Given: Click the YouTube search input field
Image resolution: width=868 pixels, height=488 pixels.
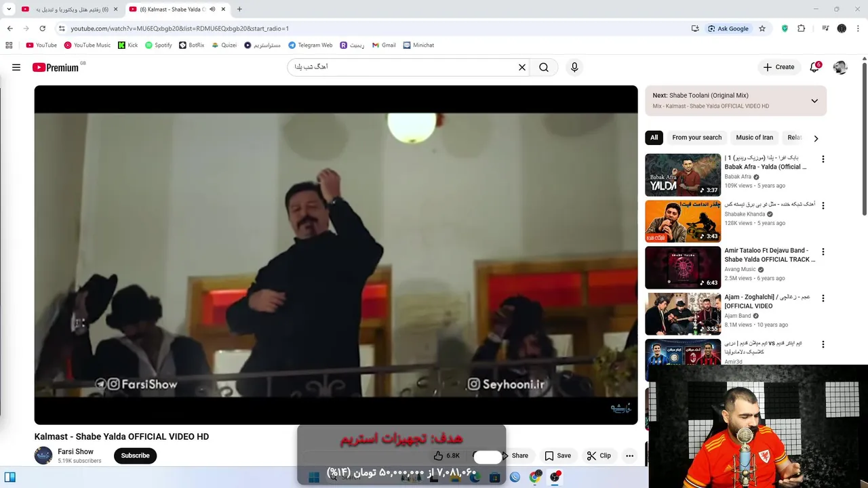Looking at the screenshot, I should click(403, 67).
